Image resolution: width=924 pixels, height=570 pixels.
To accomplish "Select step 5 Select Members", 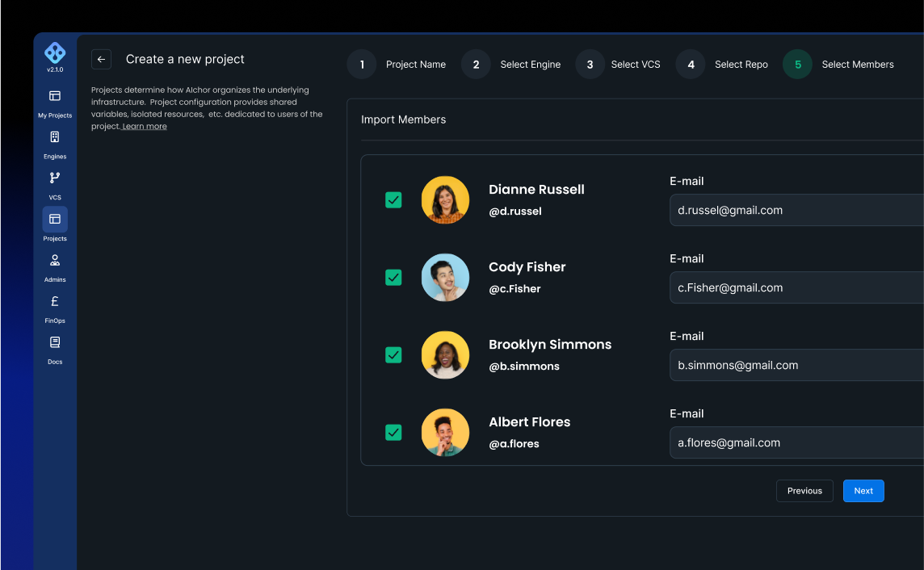I will [838, 64].
